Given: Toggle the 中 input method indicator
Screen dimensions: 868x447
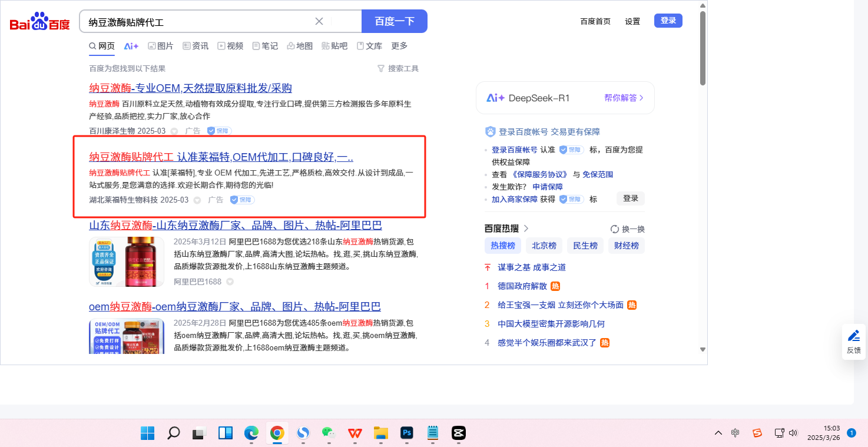Looking at the screenshot, I should point(736,433).
